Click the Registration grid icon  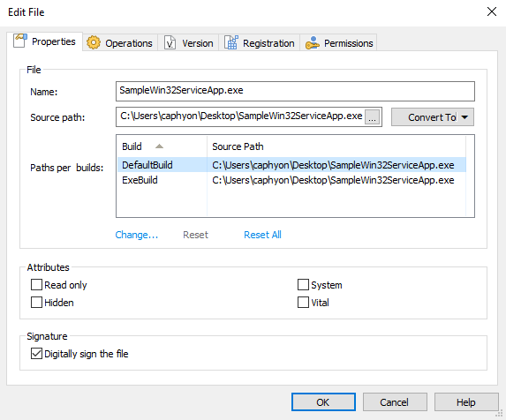click(x=231, y=42)
